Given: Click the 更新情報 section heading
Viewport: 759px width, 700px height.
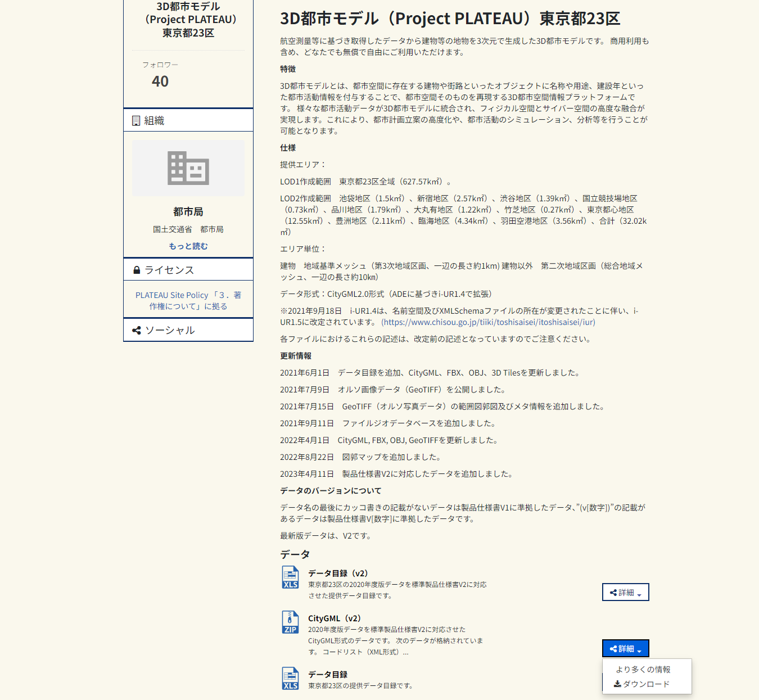Looking at the screenshot, I should [296, 355].
